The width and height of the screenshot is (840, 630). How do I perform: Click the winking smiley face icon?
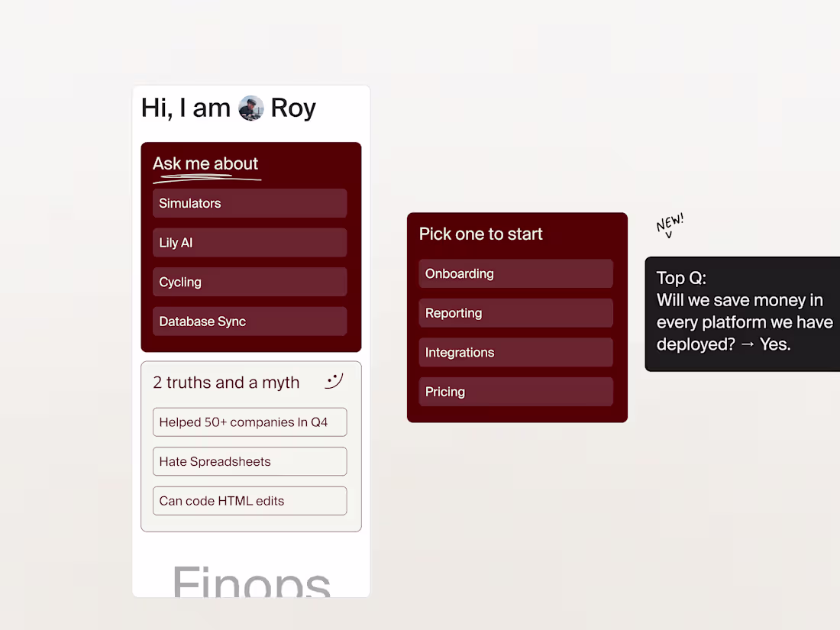click(334, 382)
